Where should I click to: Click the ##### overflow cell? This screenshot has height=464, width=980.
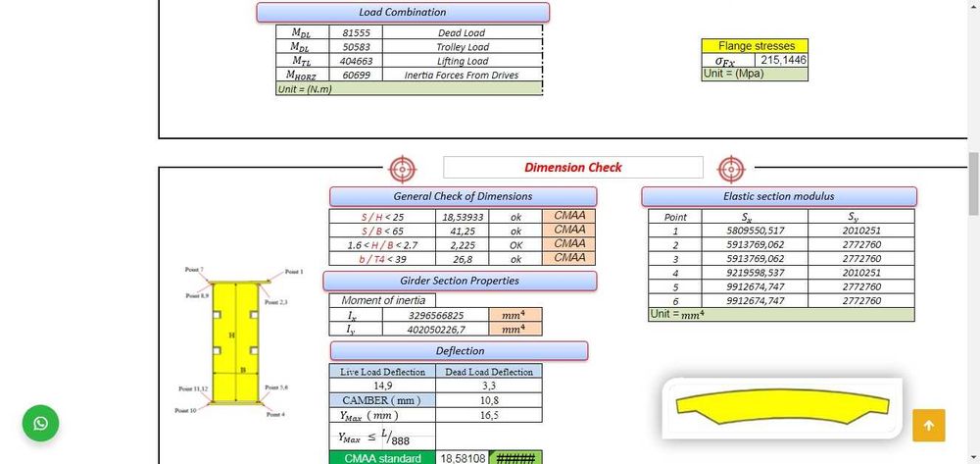(x=515, y=458)
